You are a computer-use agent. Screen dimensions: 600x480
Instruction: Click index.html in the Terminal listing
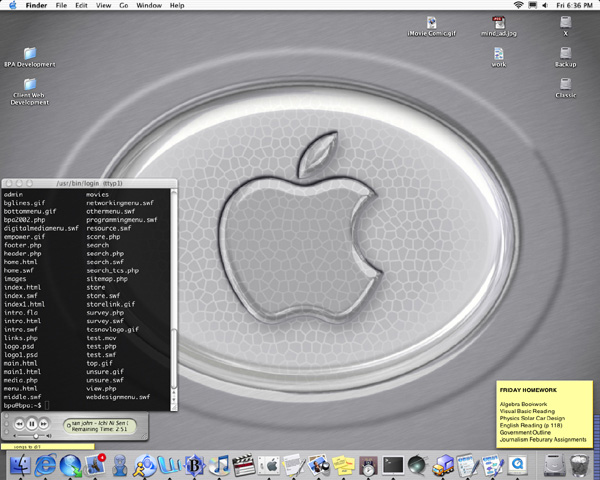(x=22, y=287)
